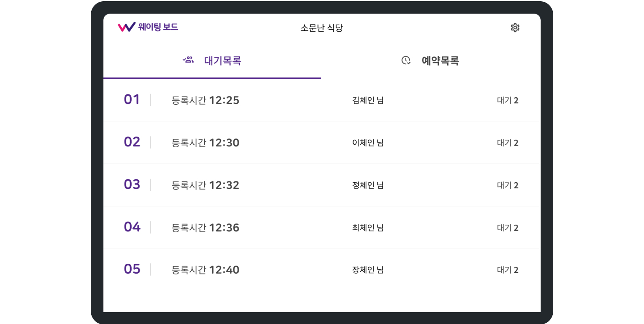Switch to the 대기목록 tab

pos(222,61)
